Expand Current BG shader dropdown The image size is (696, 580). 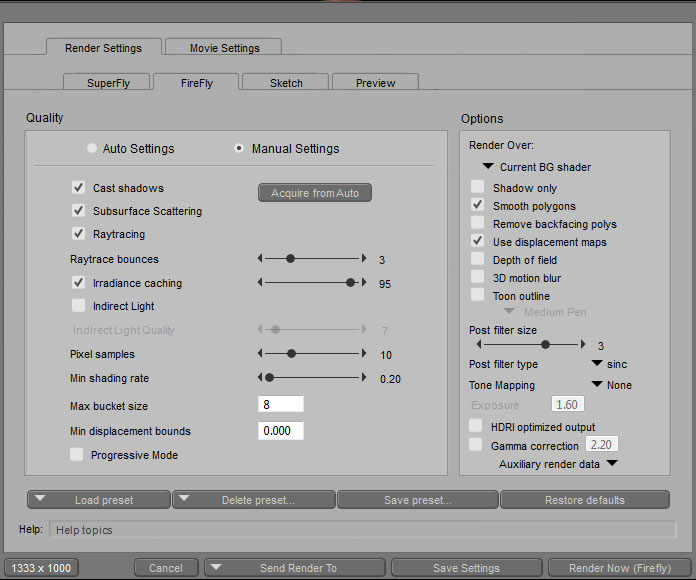488,167
